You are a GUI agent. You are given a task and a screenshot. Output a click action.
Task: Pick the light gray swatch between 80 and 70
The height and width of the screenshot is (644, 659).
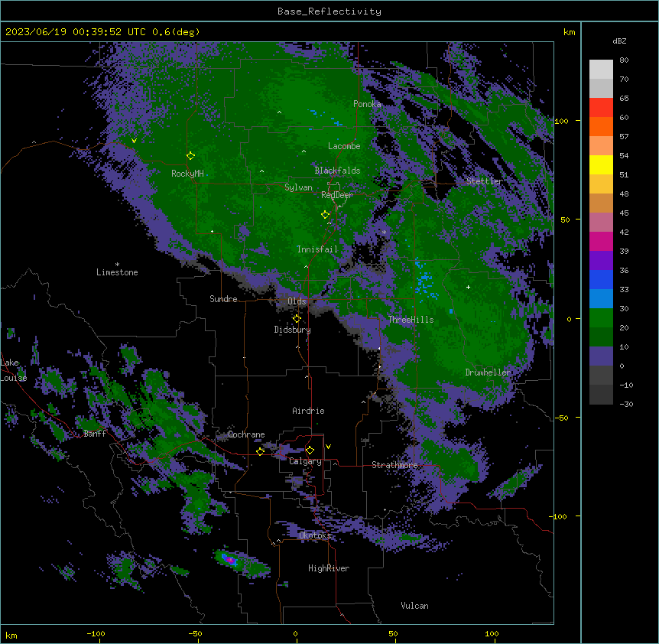601,70
